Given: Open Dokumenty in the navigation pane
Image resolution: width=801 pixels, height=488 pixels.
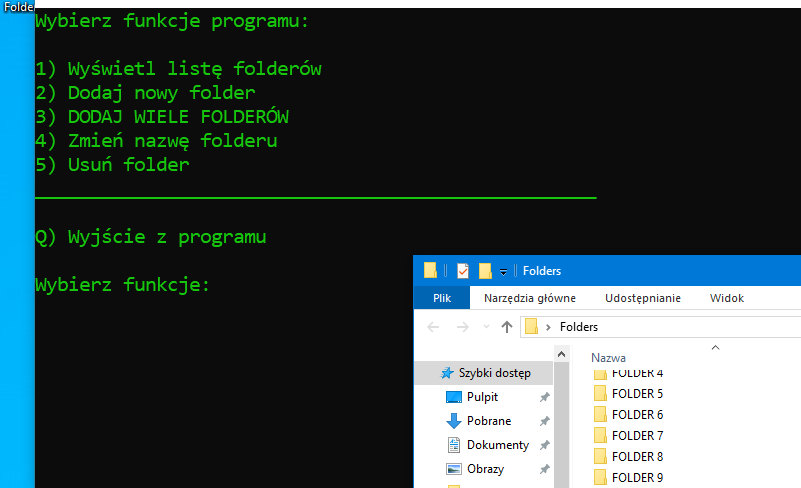Looking at the screenshot, I should pyautogui.click(x=497, y=445).
